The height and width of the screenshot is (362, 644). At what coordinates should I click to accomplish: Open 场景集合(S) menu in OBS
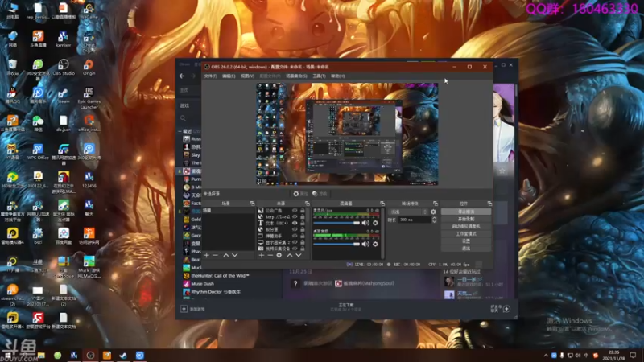[296, 76]
